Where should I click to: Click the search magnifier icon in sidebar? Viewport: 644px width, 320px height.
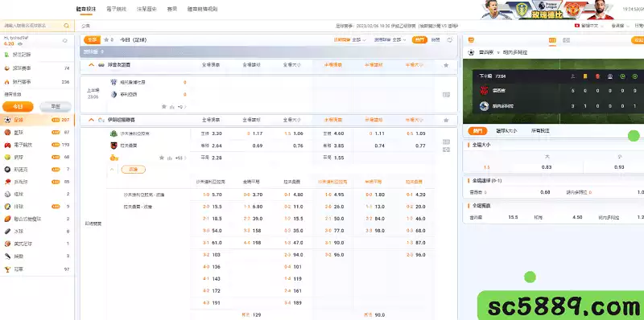point(66,26)
